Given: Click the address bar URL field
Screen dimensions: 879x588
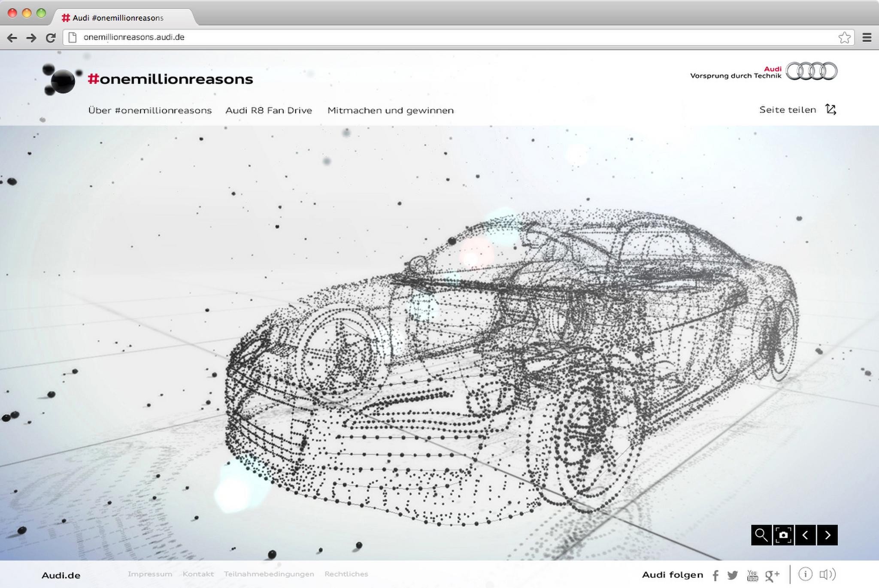Looking at the screenshot, I should click(458, 37).
